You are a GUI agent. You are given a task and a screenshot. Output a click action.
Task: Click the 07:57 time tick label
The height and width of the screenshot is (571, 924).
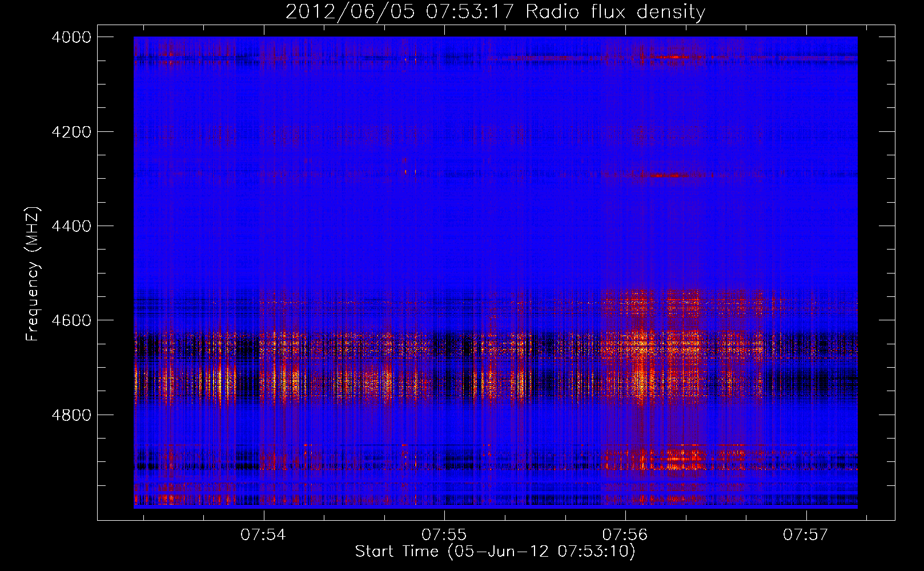[x=806, y=534]
